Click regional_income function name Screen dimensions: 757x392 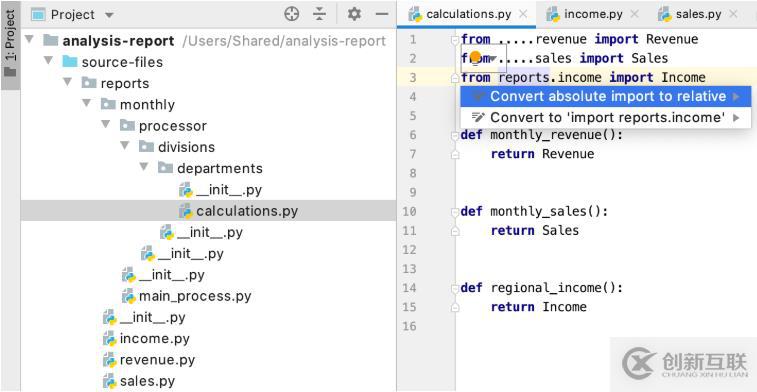coord(546,288)
